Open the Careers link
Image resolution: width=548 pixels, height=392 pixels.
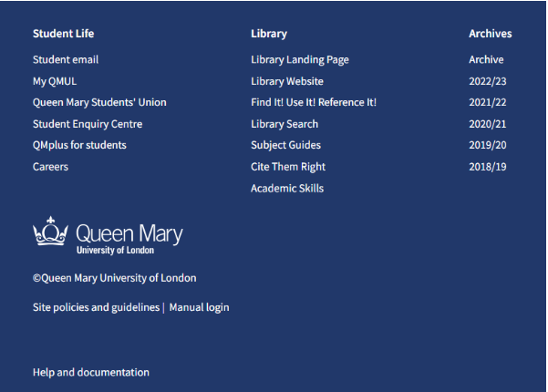pos(50,167)
